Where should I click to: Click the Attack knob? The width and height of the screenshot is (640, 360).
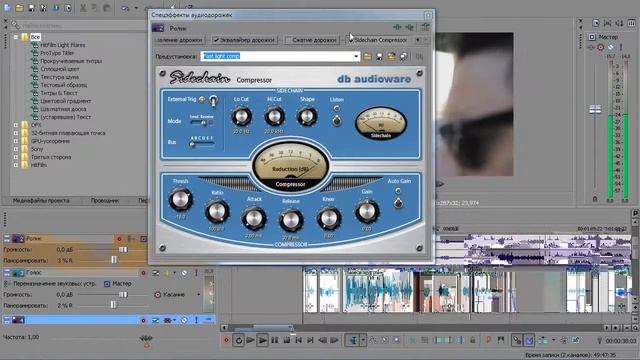(x=254, y=218)
